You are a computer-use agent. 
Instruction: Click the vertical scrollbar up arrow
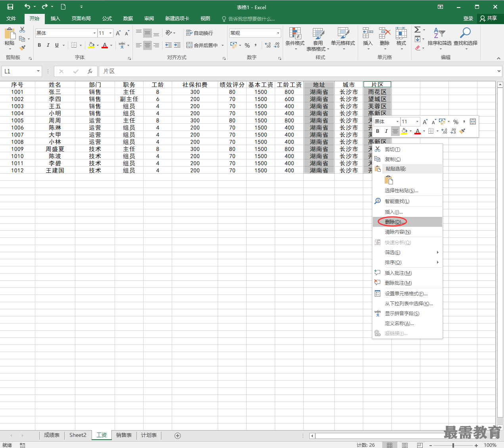(500, 84)
